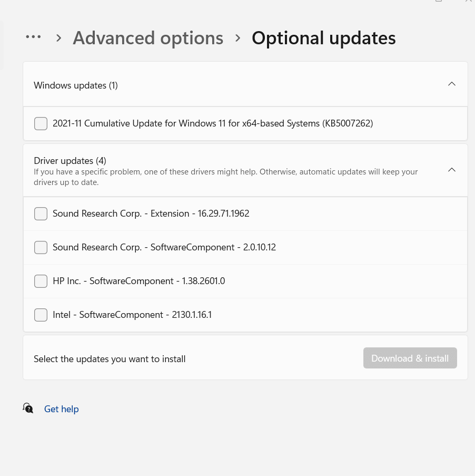This screenshot has height=476, width=475.
Task: Click the chevron before Advanced options
Action: click(x=58, y=37)
